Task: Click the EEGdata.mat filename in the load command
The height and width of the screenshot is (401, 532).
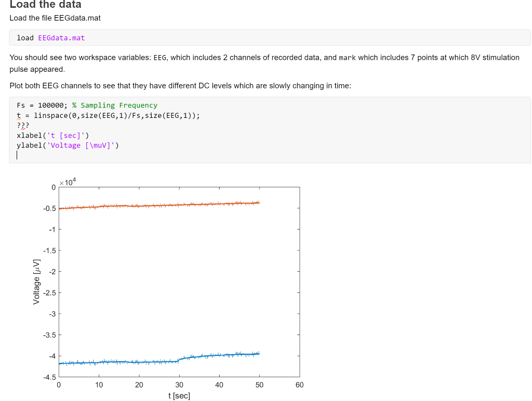Action: (61, 37)
